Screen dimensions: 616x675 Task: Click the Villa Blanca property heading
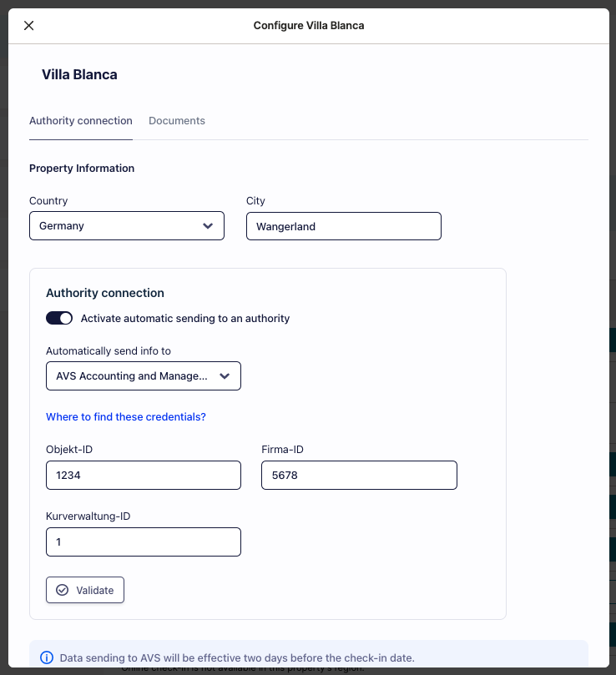click(79, 75)
